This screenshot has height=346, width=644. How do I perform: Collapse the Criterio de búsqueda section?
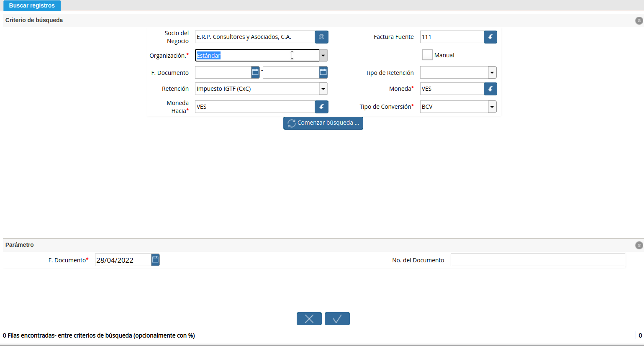point(639,21)
